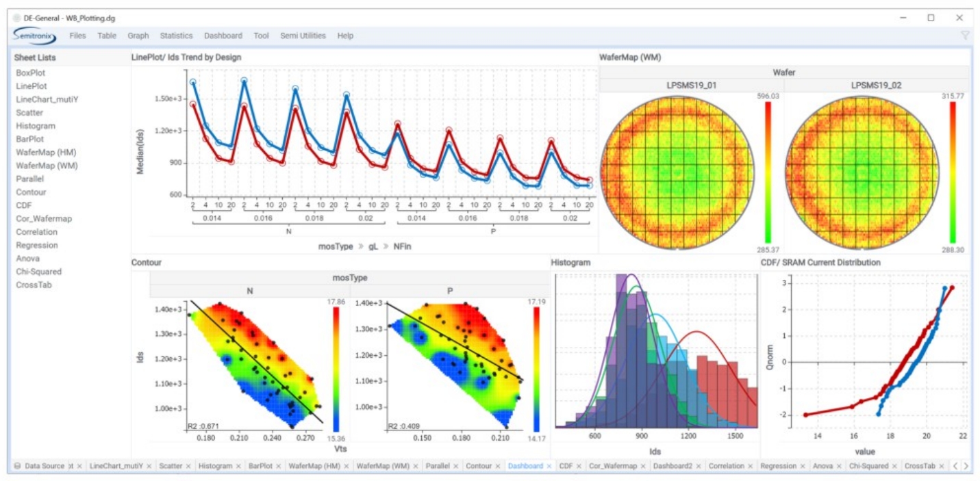Switch to the Regression tab
The image size is (980, 481).
[x=780, y=466]
